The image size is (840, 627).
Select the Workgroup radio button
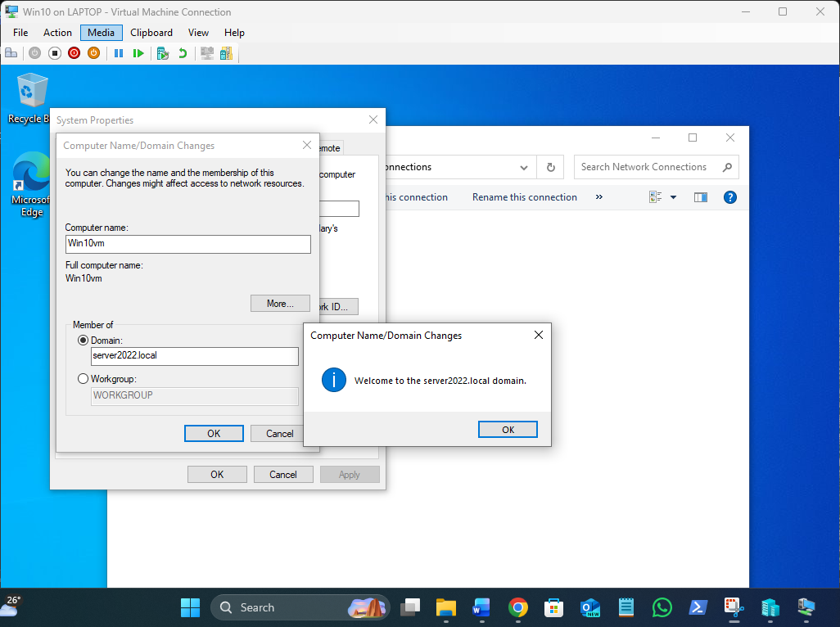pyautogui.click(x=83, y=379)
